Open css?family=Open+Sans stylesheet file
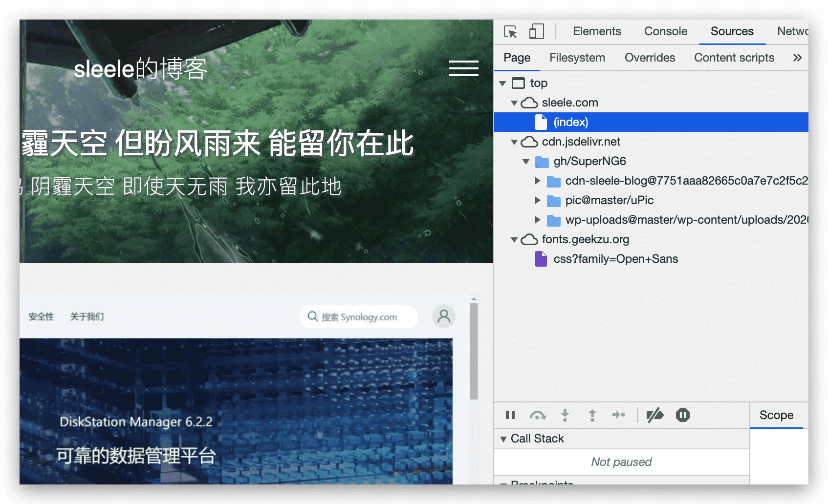 [615, 259]
